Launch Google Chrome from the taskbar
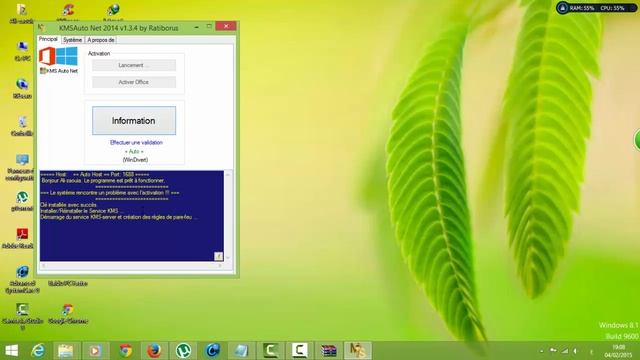This screenshot has width=640, height=360. pos(125,351)
